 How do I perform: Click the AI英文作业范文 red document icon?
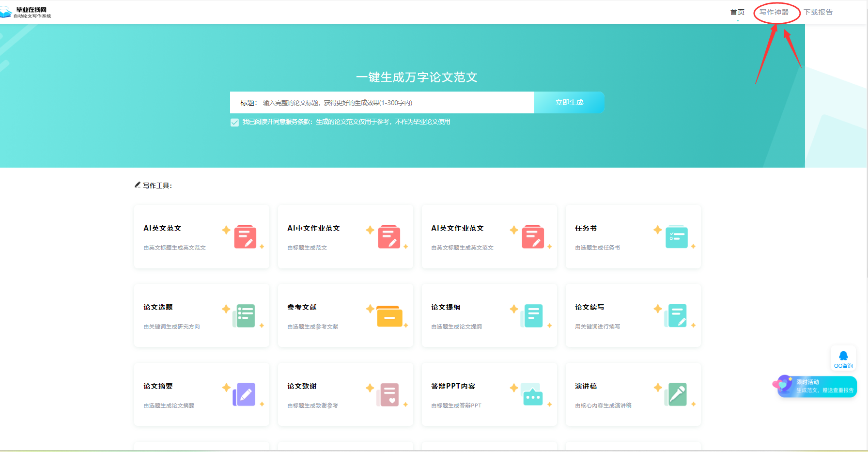coord(533,237)
